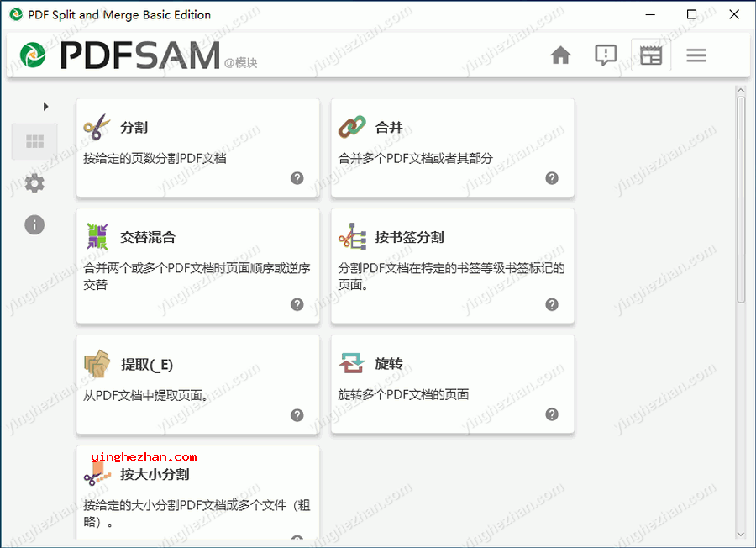Expand the left sidebar arrow
This screenshot has width=756, height=548.
[46, 106]
